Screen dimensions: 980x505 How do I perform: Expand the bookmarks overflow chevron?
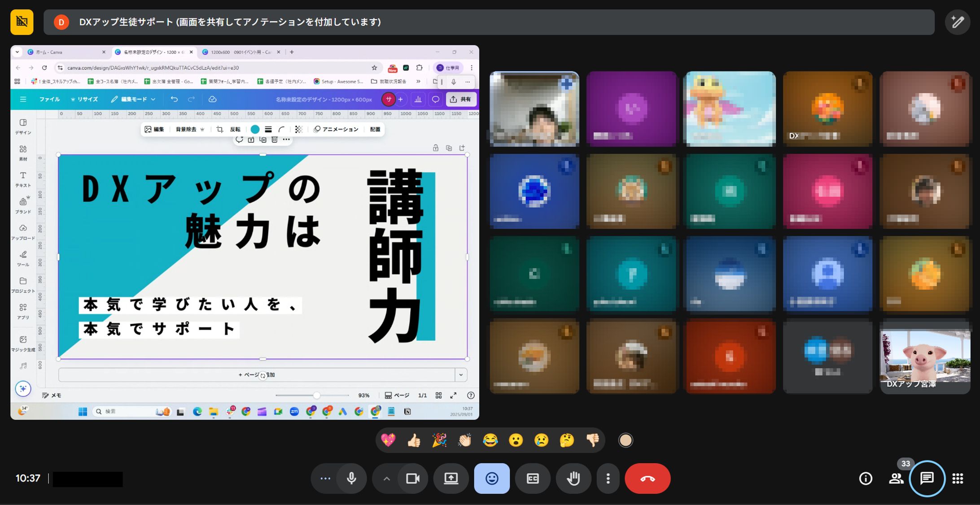pyautogui.click(x=418, y=81)
